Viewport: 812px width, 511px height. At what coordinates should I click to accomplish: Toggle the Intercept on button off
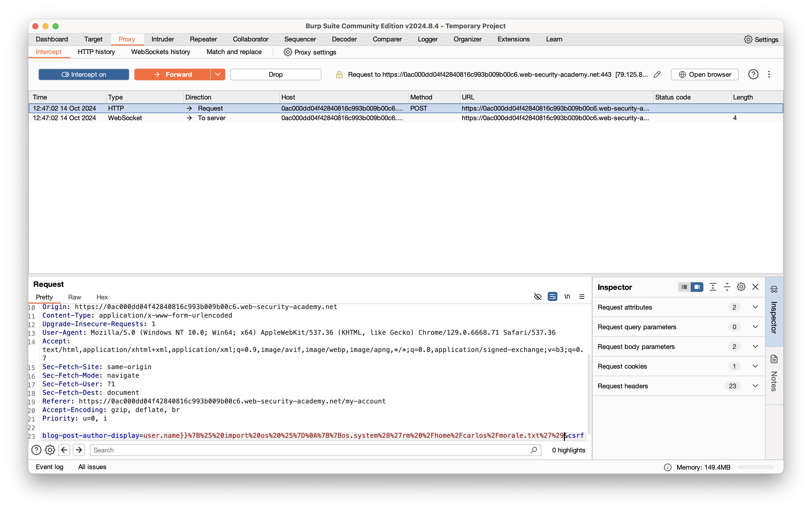tap(84, 74)
